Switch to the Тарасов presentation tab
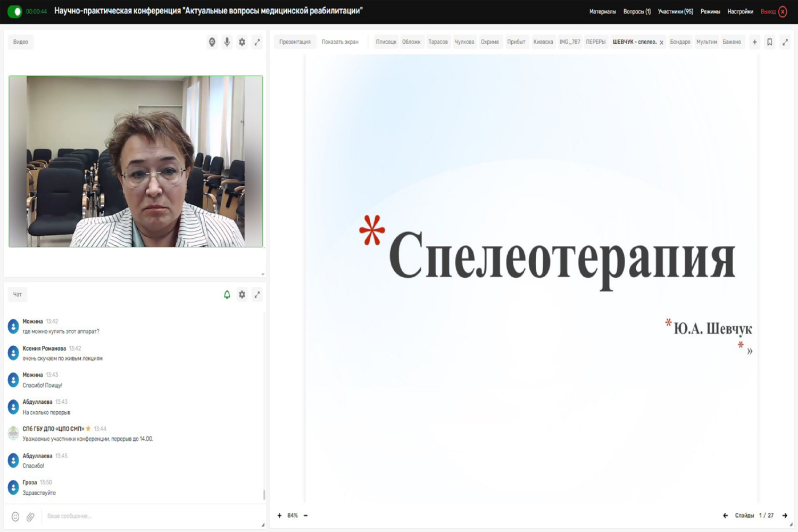798x532 pixels. [438, 42]
